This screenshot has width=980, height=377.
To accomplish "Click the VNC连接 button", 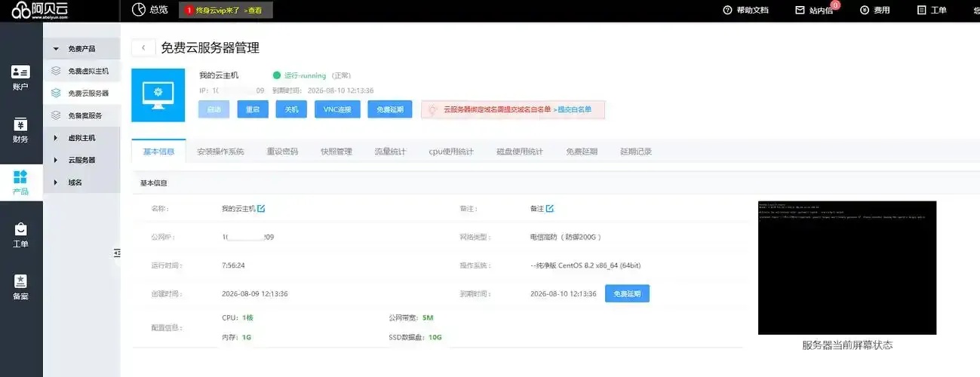I will click(337, 109).
